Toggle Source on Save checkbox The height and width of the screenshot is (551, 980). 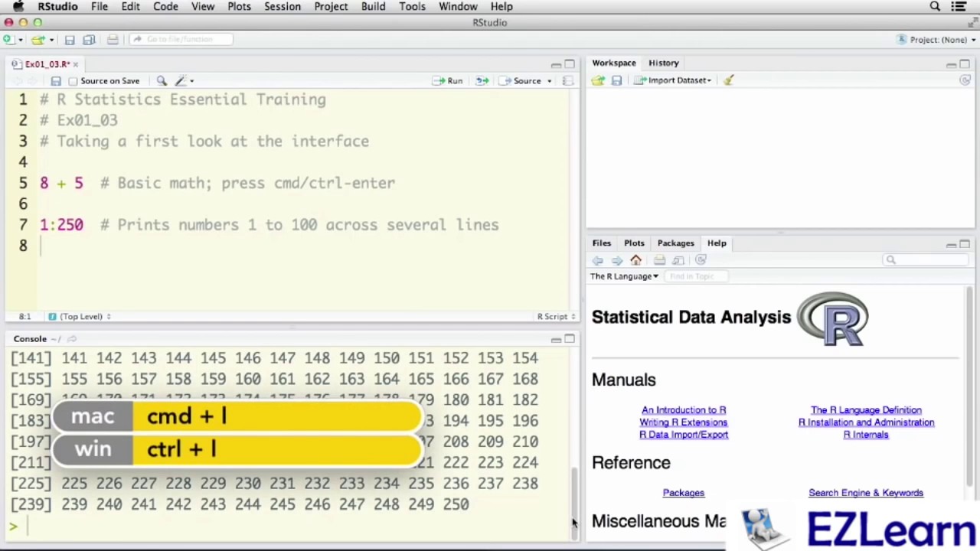coord(73,81)
